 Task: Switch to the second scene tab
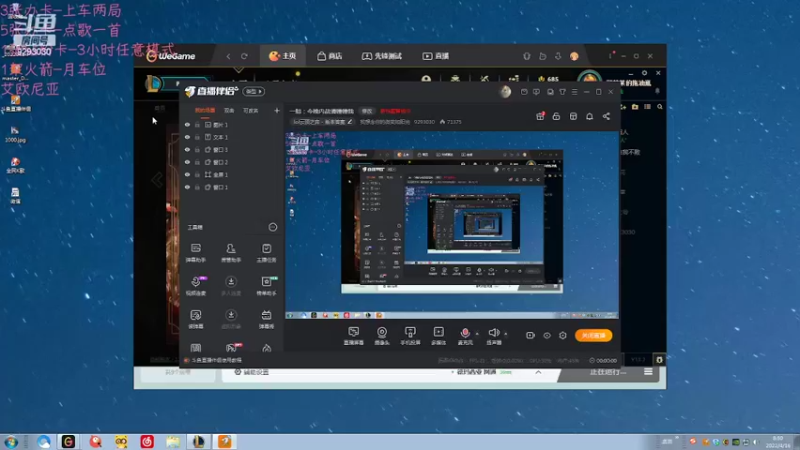click(229, 110)
